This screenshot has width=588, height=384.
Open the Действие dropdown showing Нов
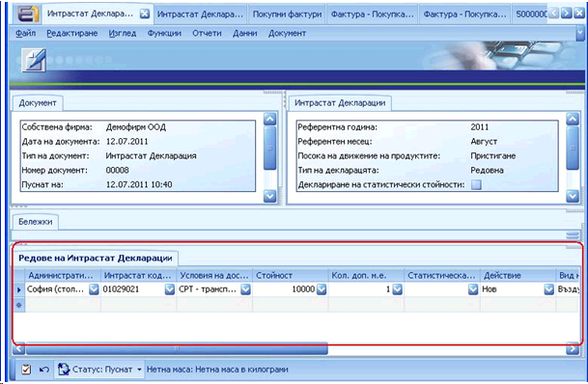point(549,289)
